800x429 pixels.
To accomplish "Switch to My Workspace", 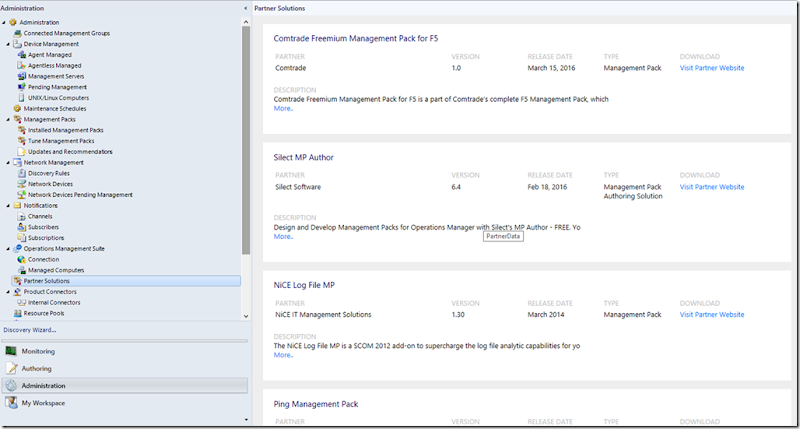I will 124,403.
